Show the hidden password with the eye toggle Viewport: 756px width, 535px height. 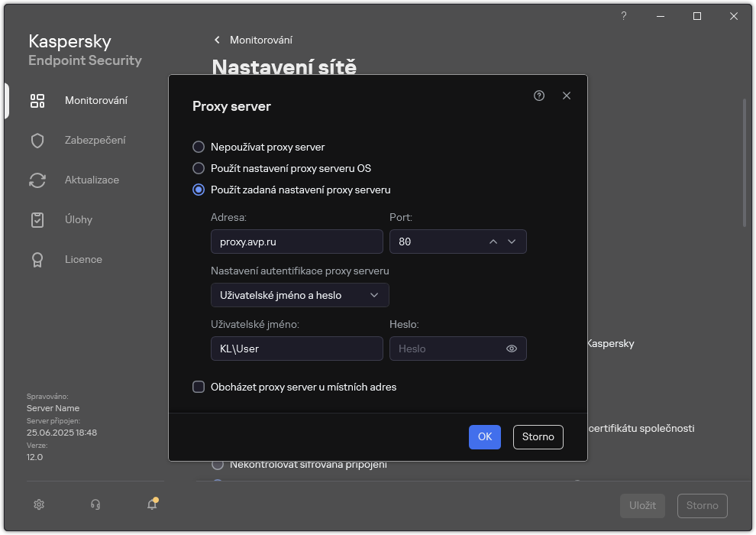(511, 349)
